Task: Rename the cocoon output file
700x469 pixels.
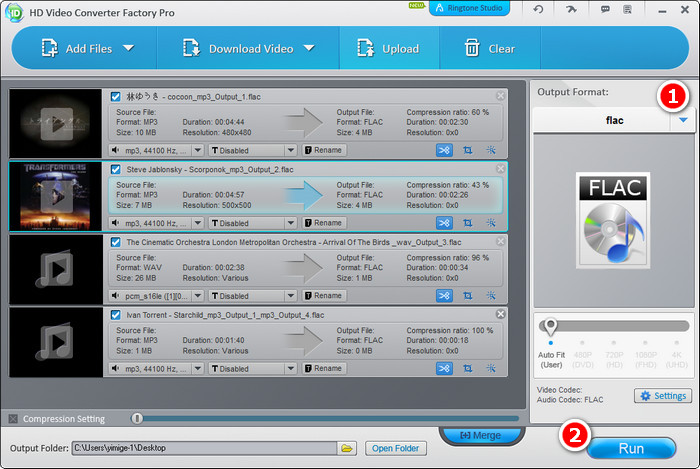Action: (x=324, y=150)
